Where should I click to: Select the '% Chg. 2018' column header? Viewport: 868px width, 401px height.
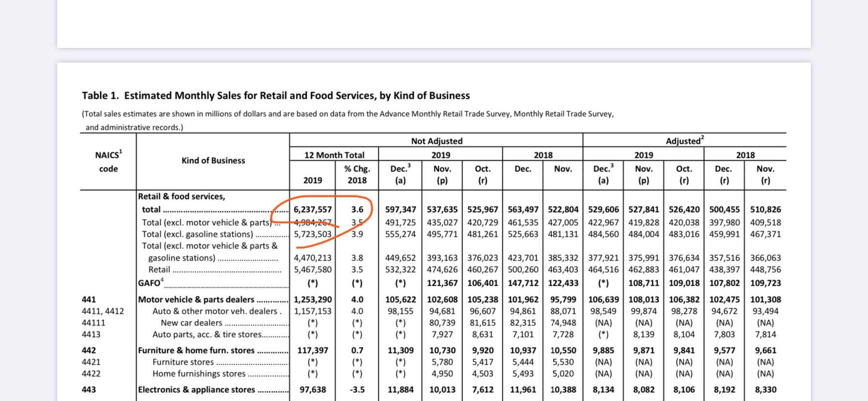[357, 174]
